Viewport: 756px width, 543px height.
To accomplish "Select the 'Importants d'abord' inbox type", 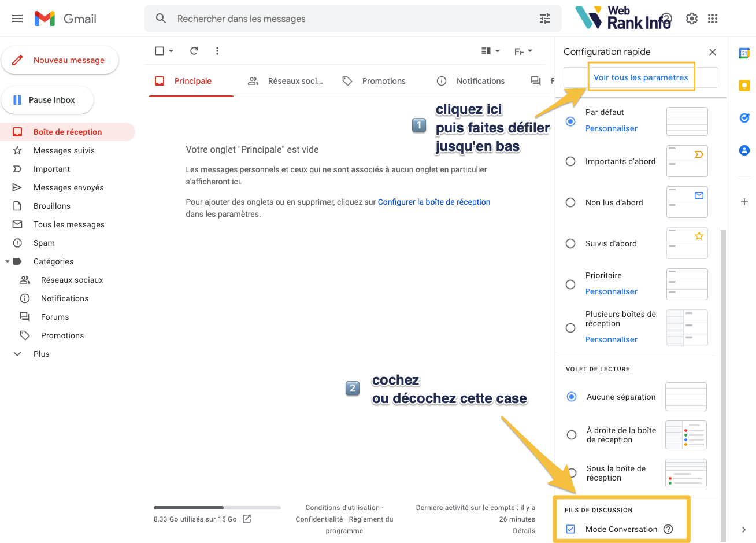I will coord(570,161).
